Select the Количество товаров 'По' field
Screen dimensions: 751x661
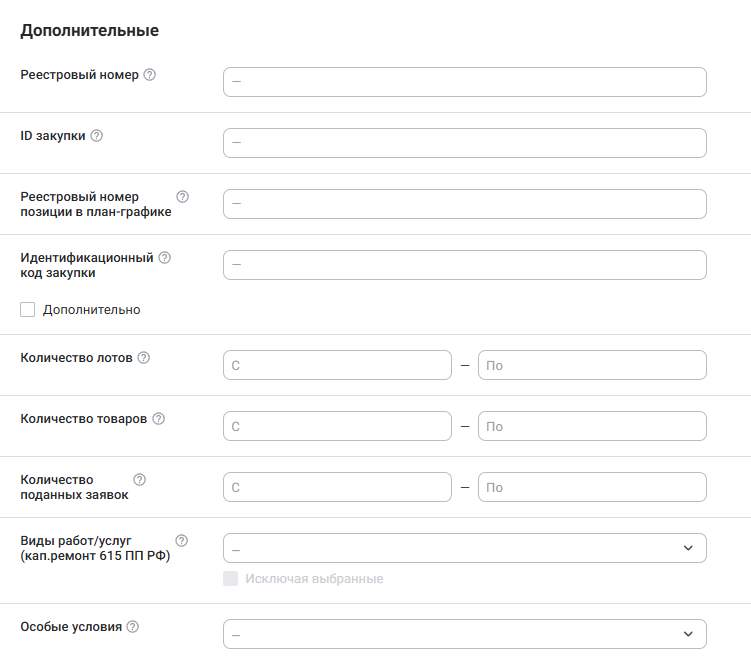(x=592, y=426)
